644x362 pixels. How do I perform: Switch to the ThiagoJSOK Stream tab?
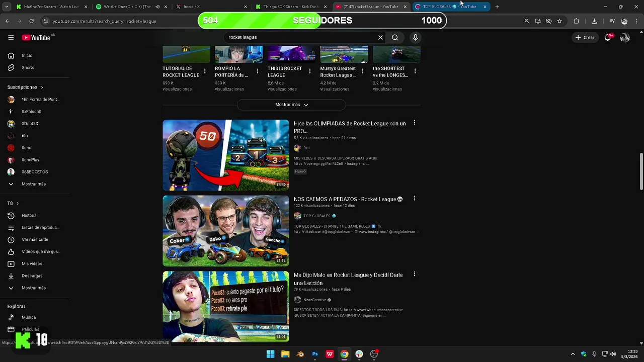291,7
